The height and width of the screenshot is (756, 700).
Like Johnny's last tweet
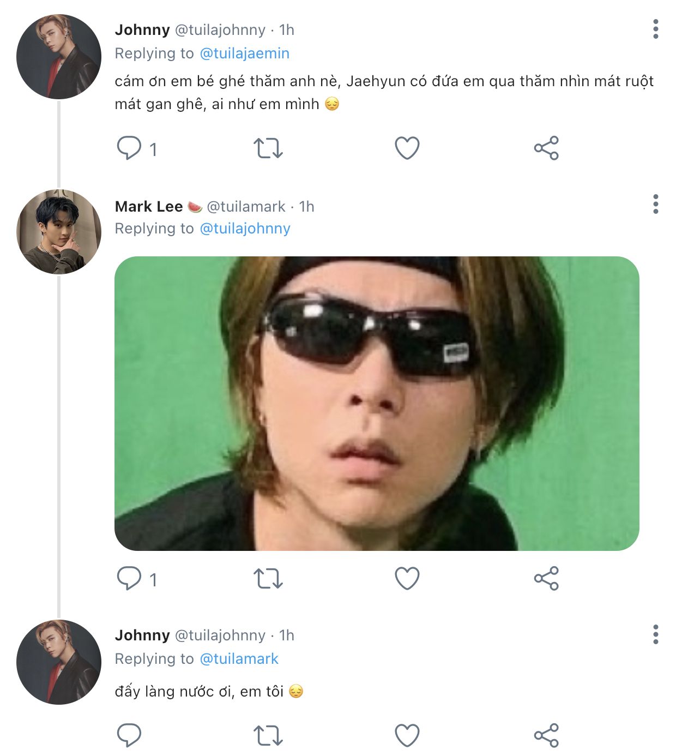407,735
